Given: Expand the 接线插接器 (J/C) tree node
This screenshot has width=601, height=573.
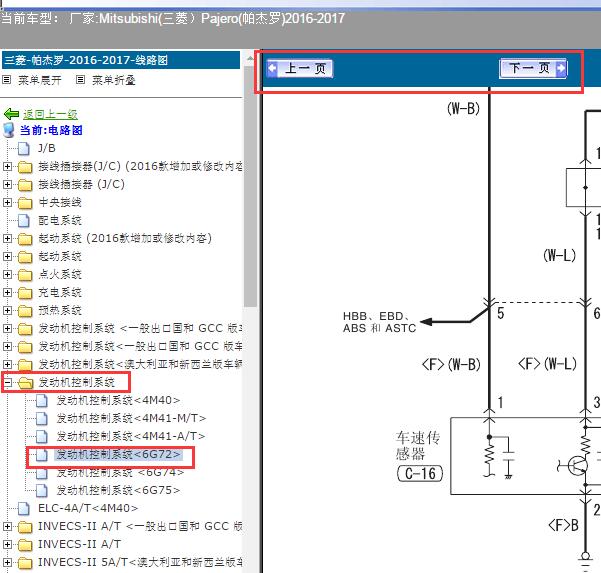Looking at the screenshot, I should point(7,184).
